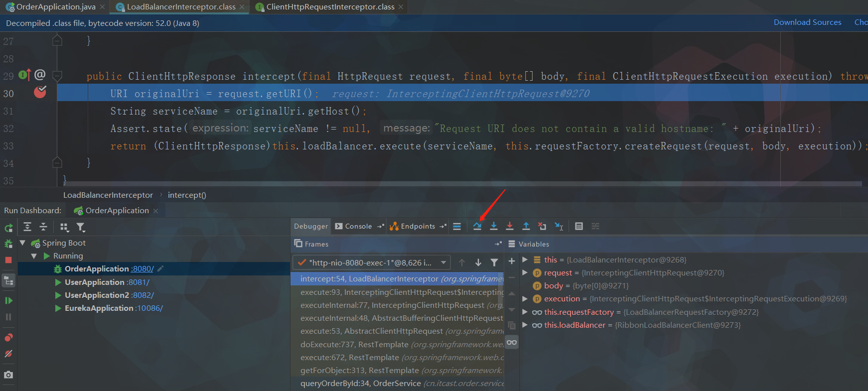868x391 pixels.
Task: Expand the 'this' variable node
Action: pos(525,260)
